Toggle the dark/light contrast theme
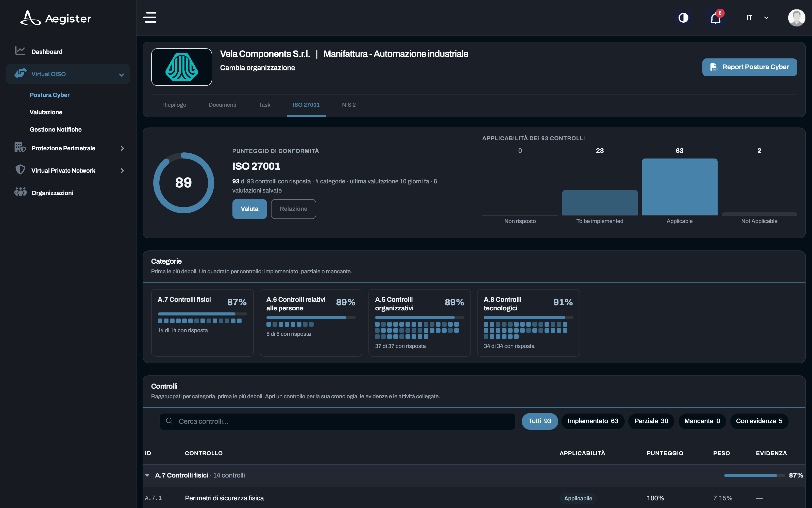Screen dimensions: 812x508 (683, 18)
